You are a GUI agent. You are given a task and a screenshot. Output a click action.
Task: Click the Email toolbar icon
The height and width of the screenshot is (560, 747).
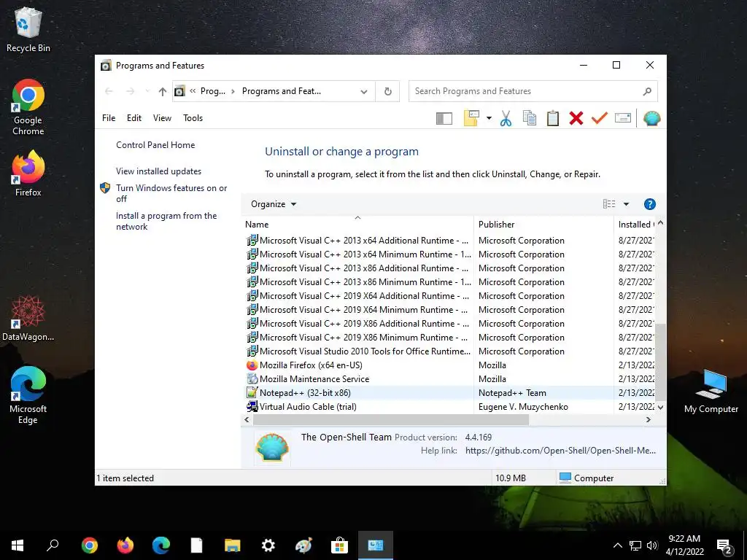pyautogui.click(x=623, y=117)
